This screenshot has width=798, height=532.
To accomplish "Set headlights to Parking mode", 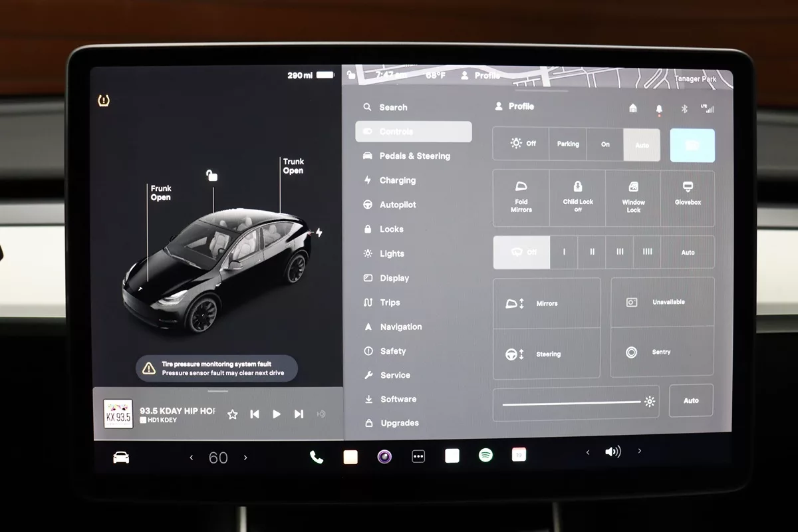I will point(568,144).
